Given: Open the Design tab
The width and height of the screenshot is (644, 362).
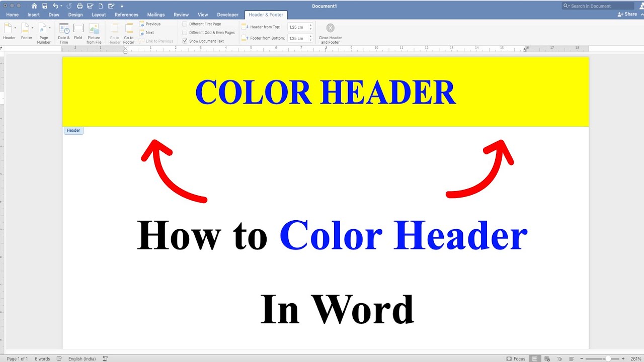Looking at the screenshot, I should click(75, 15).
